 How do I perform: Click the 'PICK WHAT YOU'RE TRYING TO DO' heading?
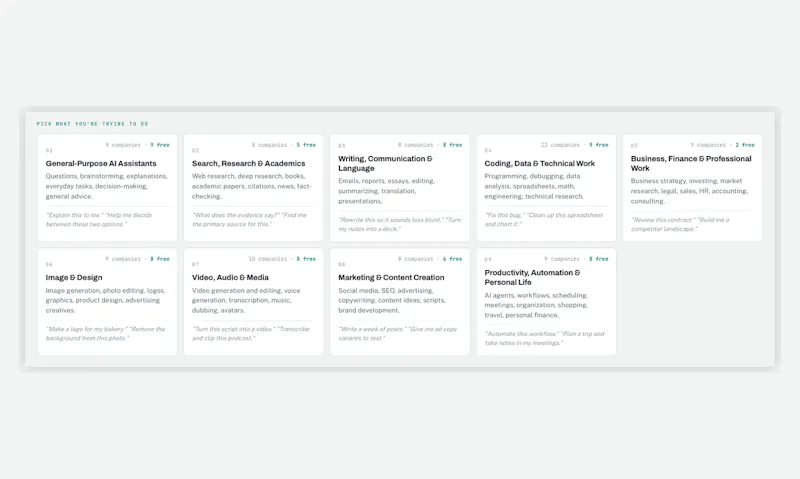92,123
